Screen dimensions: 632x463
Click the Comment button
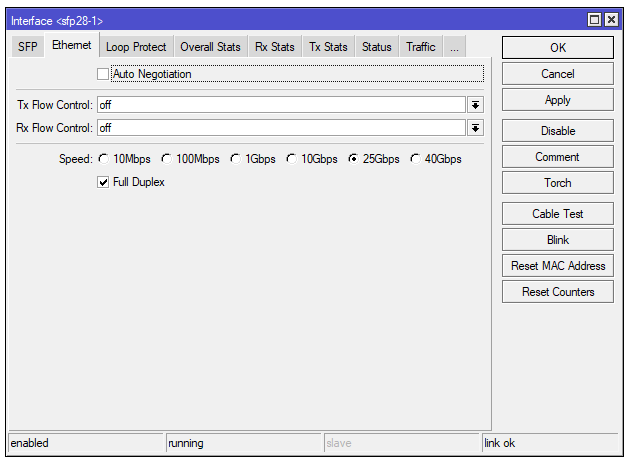(x=558, y=157)
